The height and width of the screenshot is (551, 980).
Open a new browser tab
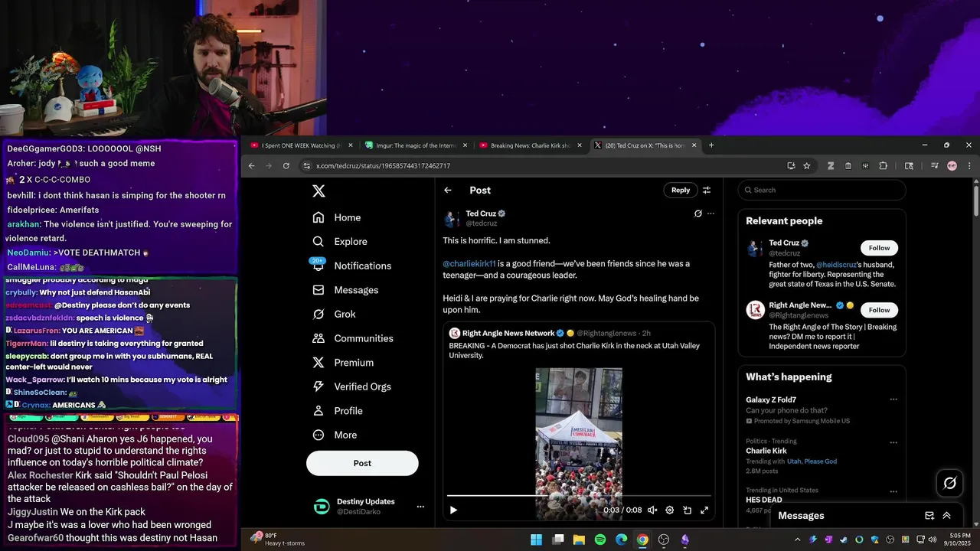pos(711,145)
